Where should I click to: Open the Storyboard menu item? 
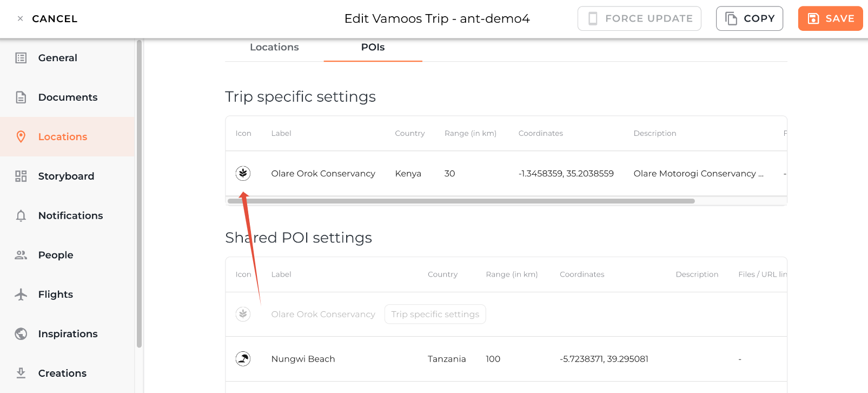(x=66, y=176)
